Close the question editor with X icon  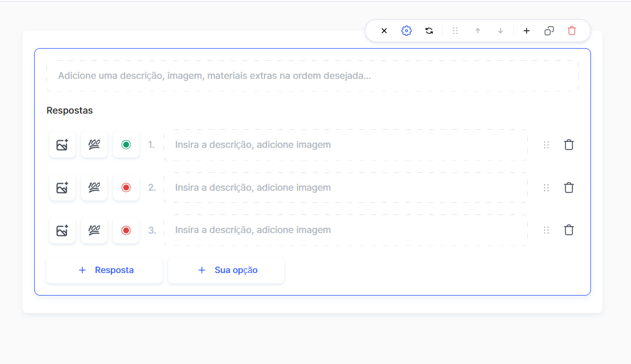[x=384, y=31]
